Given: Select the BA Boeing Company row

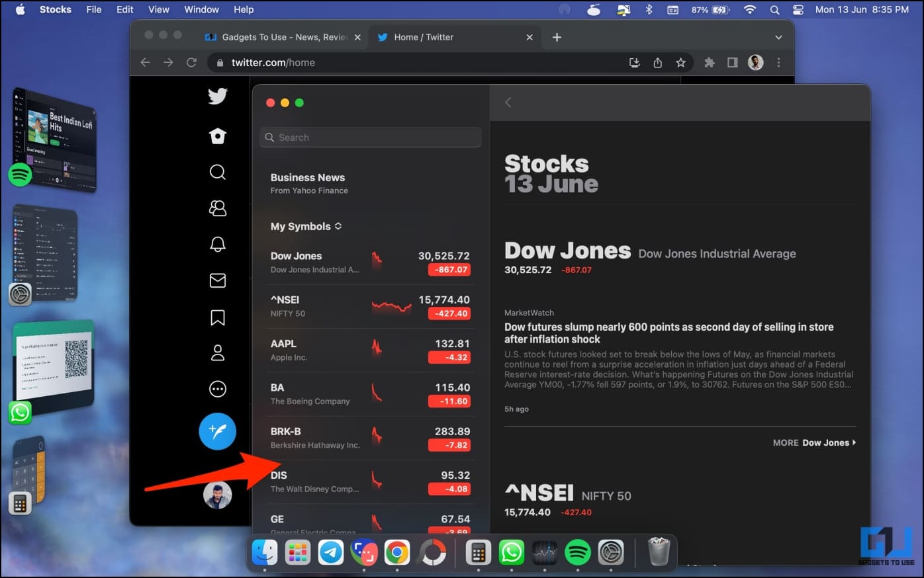Looking at the screenshot, I should tap(371, 394).
